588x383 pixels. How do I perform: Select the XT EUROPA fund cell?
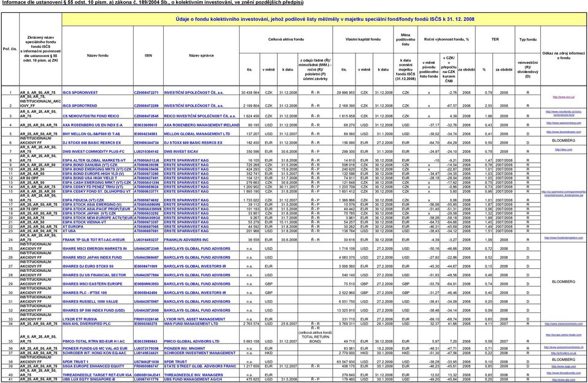(73, 227)
